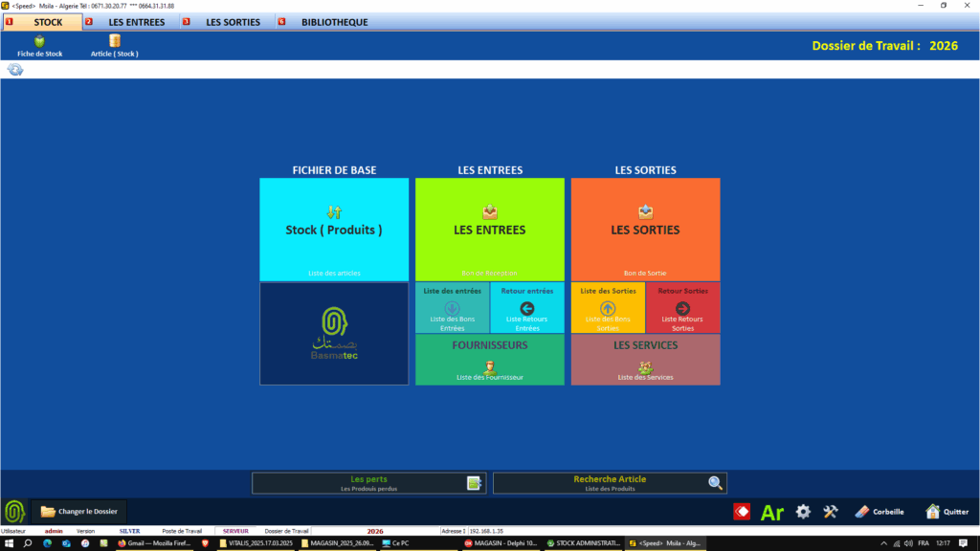The height and width of the screenshot is (551, 980).
Task: Open settings via the gear icon
Action: tap(803, 512)
